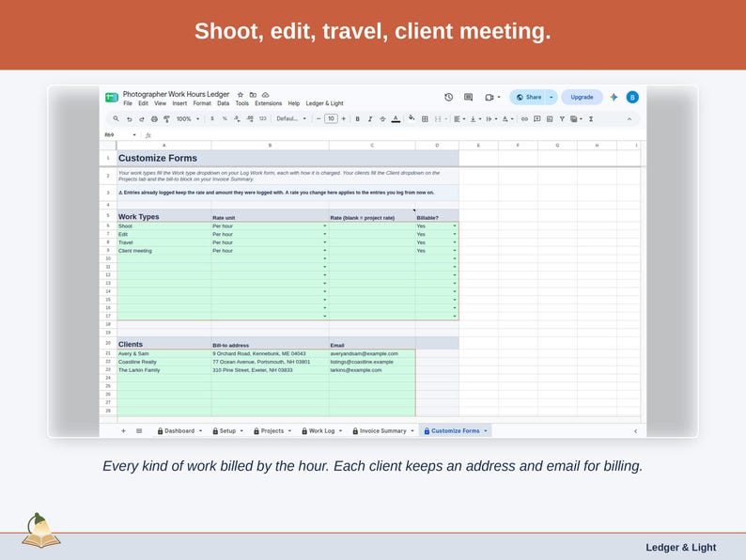Open the Extensions menu
Screen dimensions: 746x560
pyautogui.click(x=269, y=103)
